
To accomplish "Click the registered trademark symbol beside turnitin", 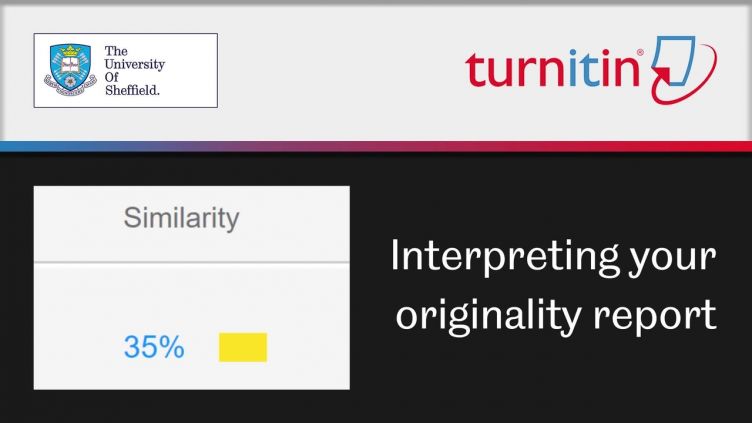I will [640, 52].
